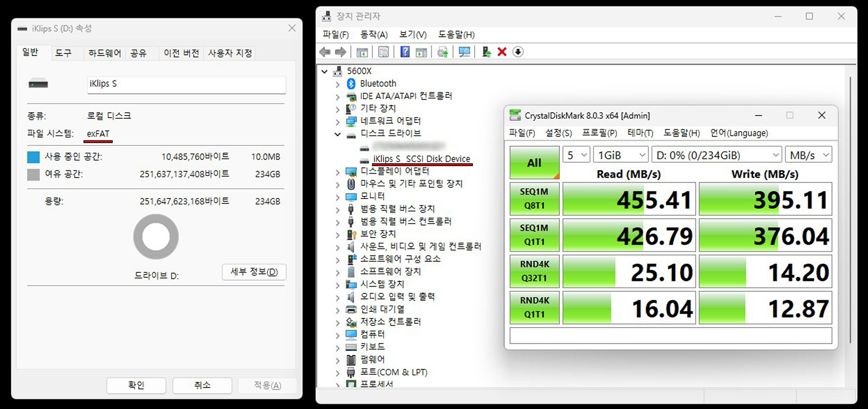This screenshot has width=868, height=409.
Task: Run the RND4K Q1T1 test button
Action: 534,308
